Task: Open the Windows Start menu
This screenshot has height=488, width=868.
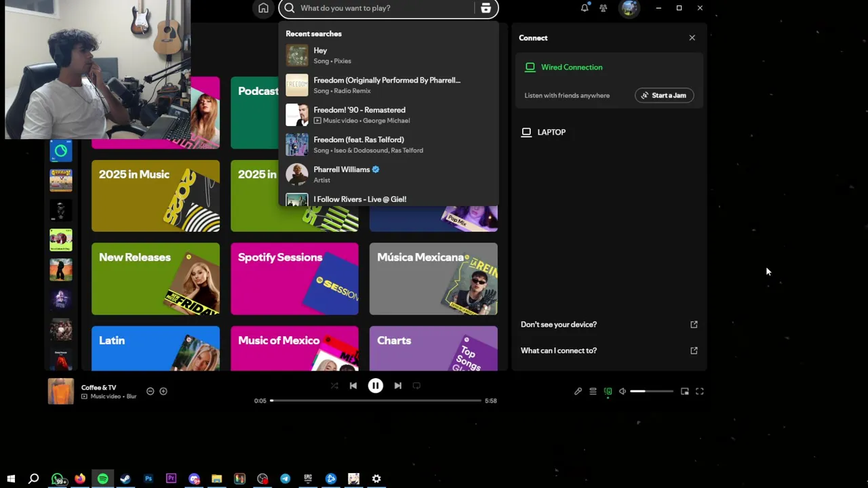Action: 11,479
